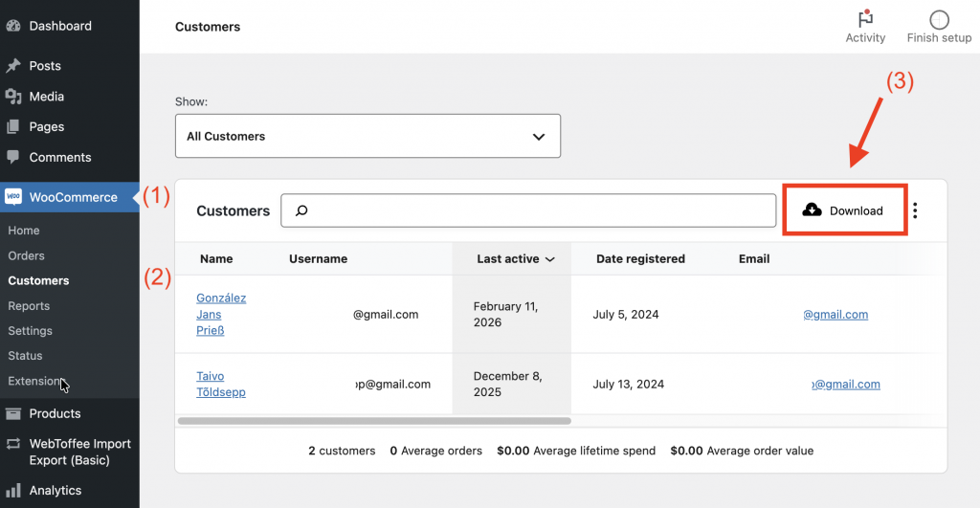Click the July 5, 2024 cell
The width and height of the screenshot is (980, 508).
[626, 315]
